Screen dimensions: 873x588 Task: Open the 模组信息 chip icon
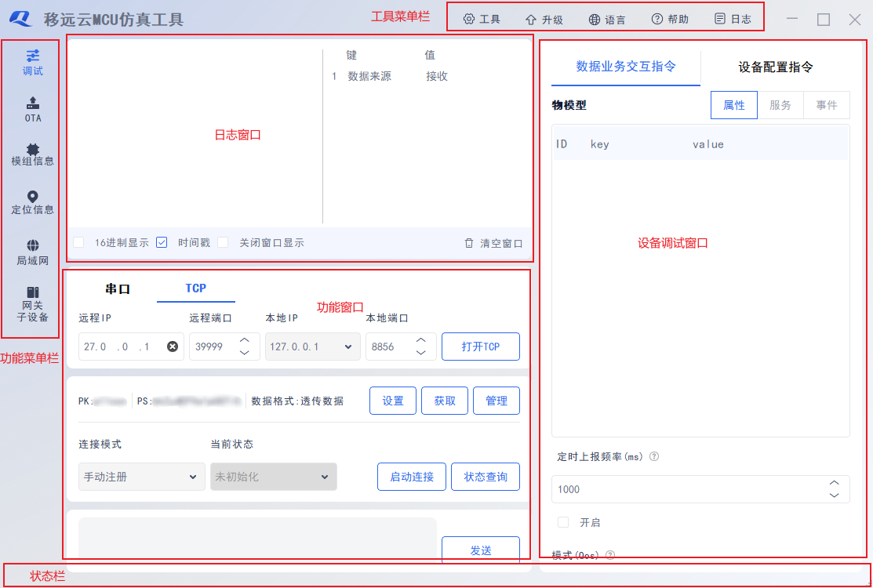coord(33,148)
